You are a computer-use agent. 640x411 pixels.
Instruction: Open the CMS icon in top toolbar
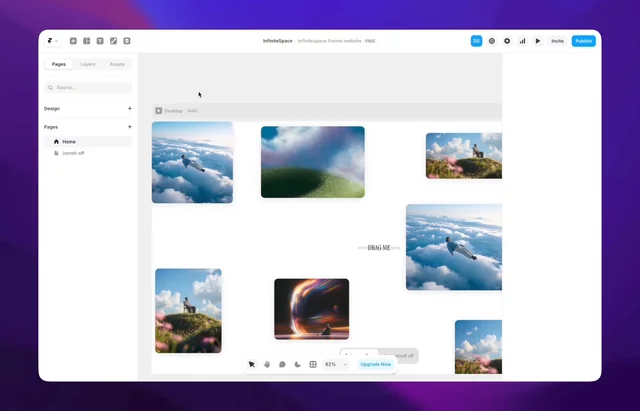click(x=127, y=41)
